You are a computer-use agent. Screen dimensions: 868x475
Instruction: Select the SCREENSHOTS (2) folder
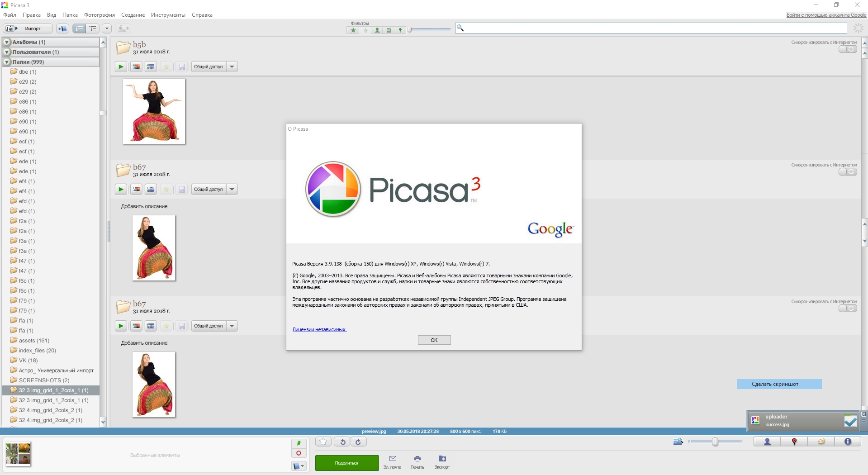tap(51, 380)
